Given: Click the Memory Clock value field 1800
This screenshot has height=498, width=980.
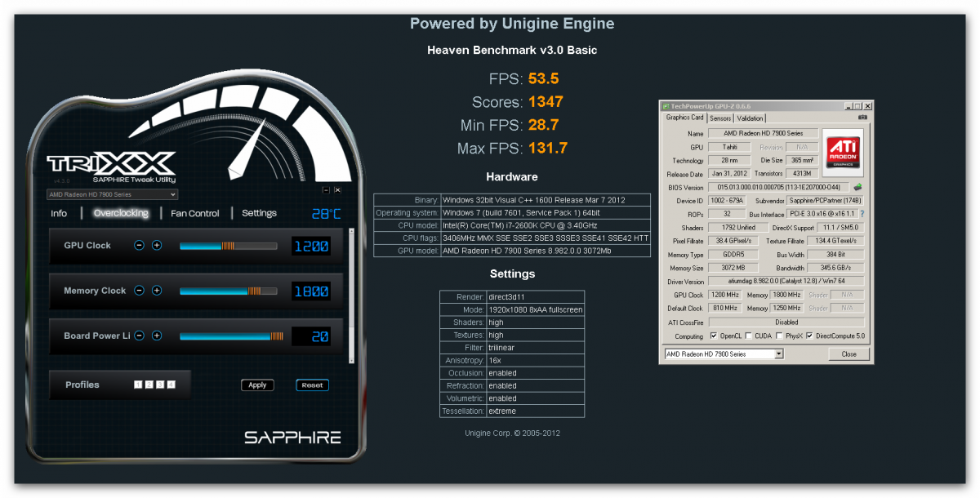Looking at the screenshot, I should 311,291.
